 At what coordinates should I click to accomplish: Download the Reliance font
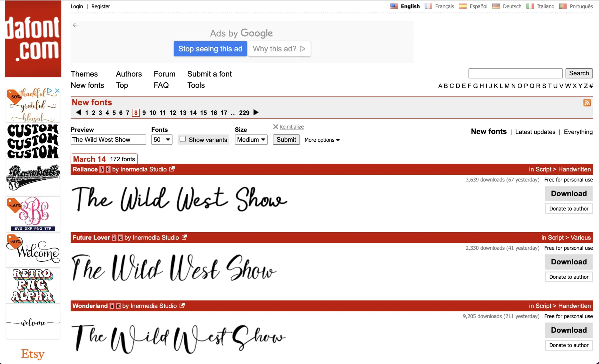pos(569,193)
